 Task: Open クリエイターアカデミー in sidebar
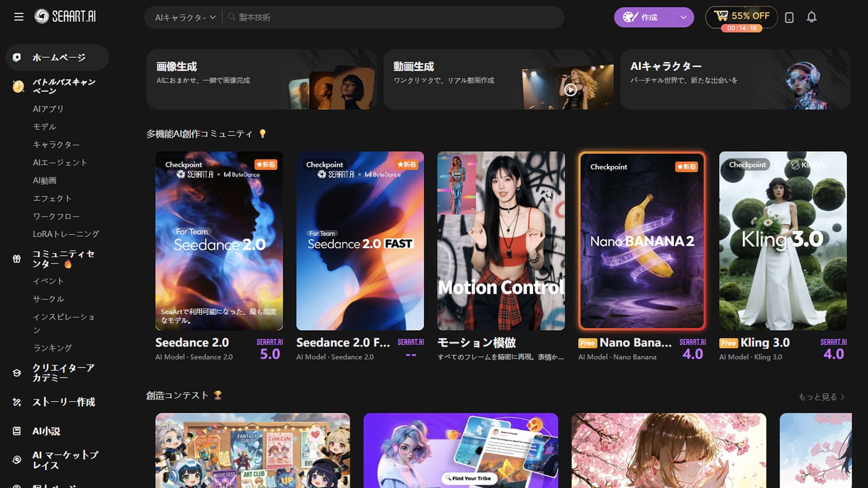point(63,373)
